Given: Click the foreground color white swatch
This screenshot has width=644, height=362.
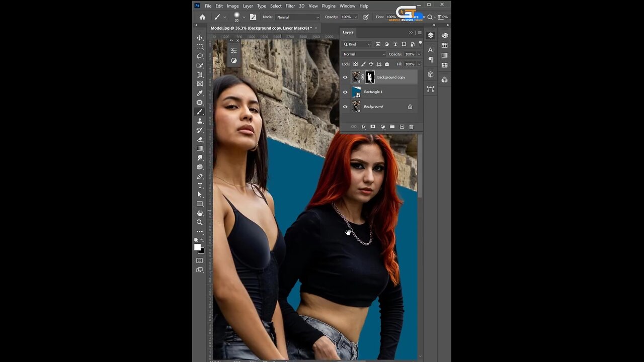Looking at the screenshot, I should pos(198,247).
